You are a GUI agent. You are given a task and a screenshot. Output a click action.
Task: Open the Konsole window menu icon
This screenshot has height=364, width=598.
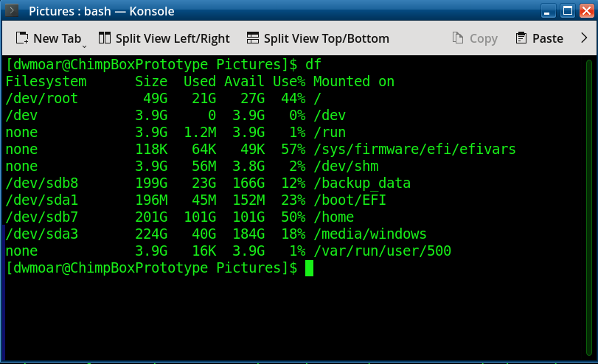pyautogui.click(x=13, y=11)
